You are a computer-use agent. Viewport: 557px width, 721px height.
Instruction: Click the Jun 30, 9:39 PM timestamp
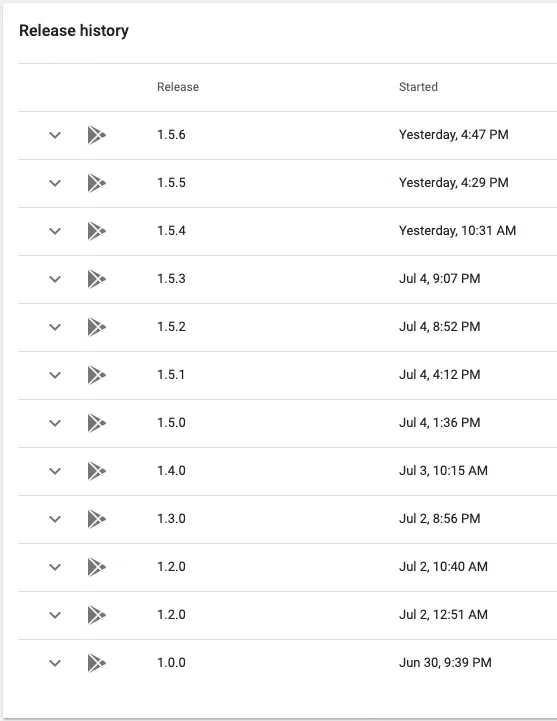point(445,663)
